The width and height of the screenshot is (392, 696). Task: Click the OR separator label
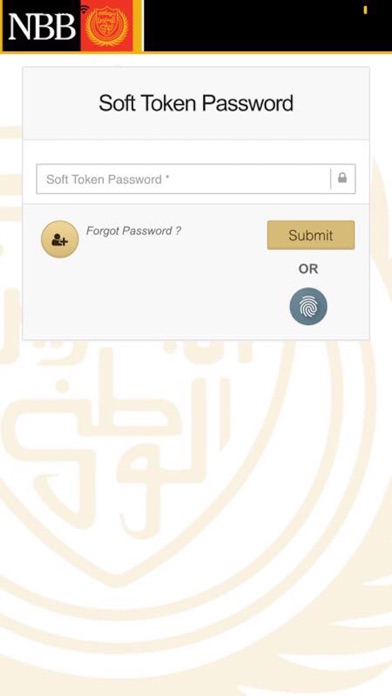point(309,269)
